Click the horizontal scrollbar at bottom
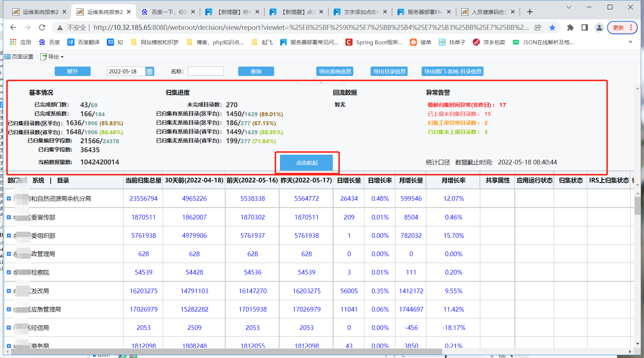 [223, 352]
